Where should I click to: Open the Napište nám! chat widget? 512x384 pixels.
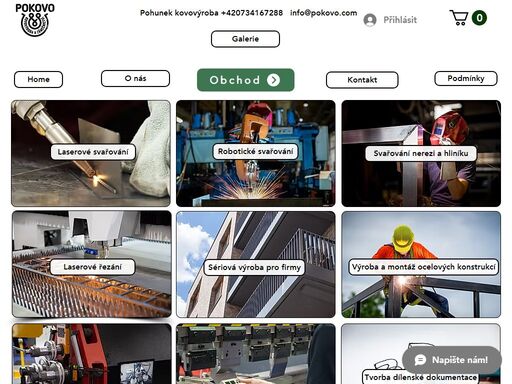coord(452,360)
